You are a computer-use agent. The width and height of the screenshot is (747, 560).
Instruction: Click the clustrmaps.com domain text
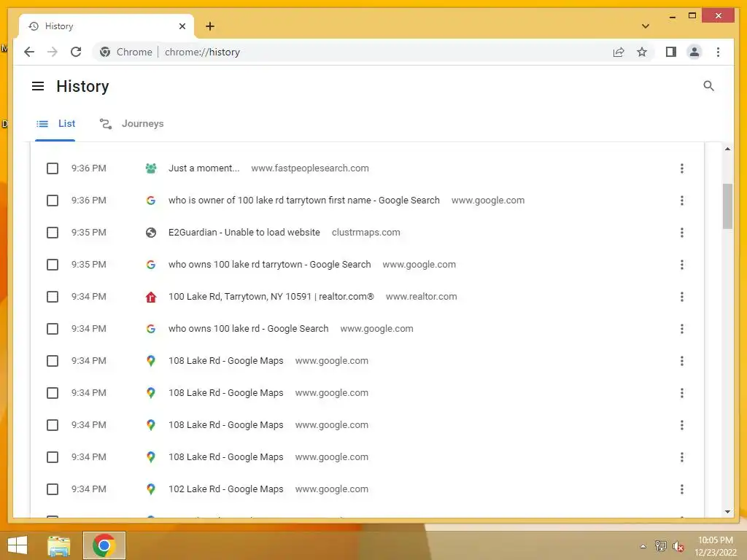[366, 233]
